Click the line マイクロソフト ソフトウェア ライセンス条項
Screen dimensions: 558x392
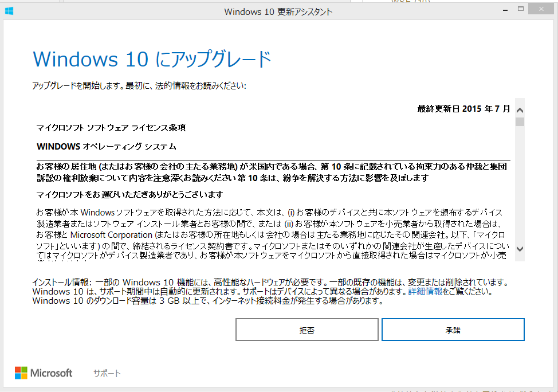click(111, 127)
